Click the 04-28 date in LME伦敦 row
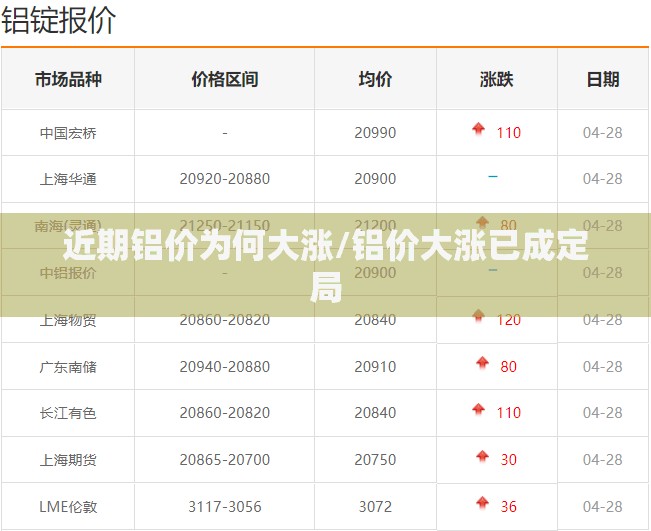The image size is (651, 531). coord(603,507)
